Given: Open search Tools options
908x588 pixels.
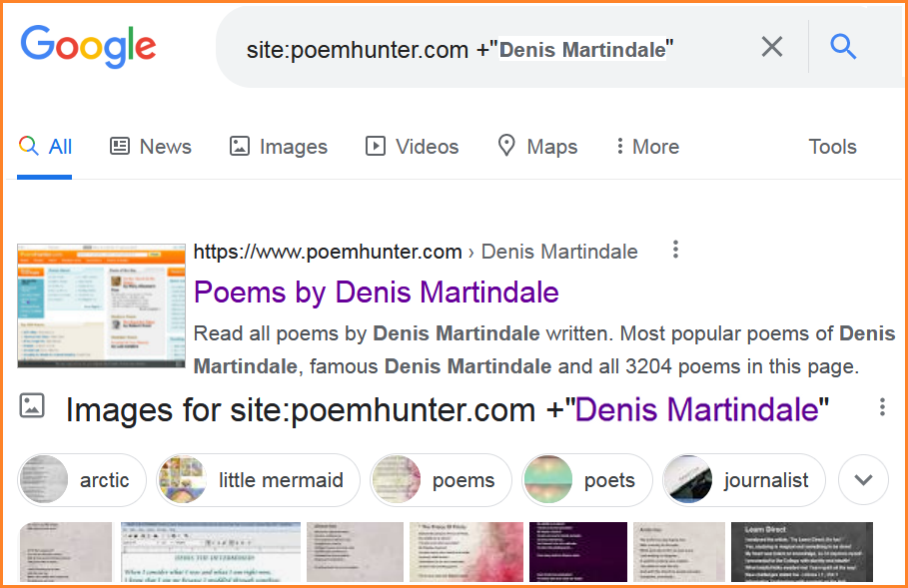Looking at the screenshot, I should coord(832,146).
